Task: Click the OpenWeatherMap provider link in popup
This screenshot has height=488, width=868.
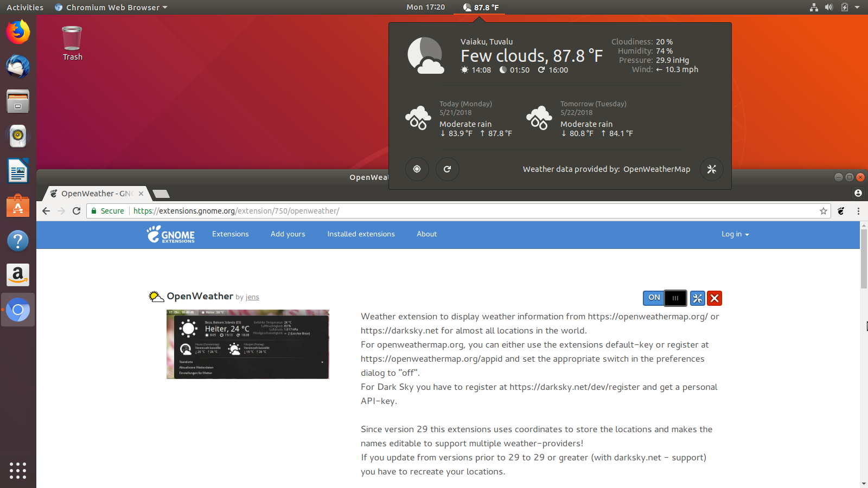Action: [656, 169]
